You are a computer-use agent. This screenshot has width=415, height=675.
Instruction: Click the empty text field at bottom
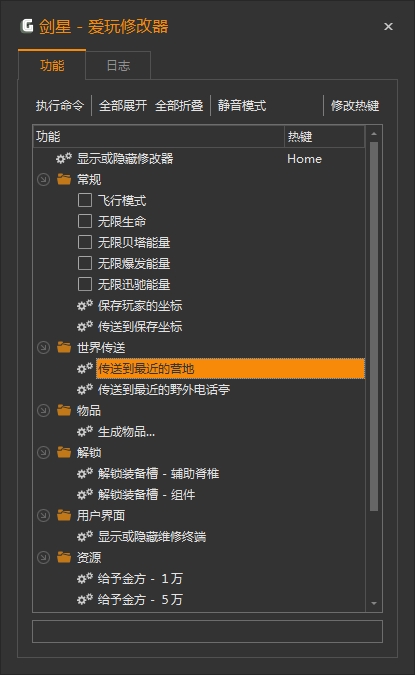coord(207,632)
